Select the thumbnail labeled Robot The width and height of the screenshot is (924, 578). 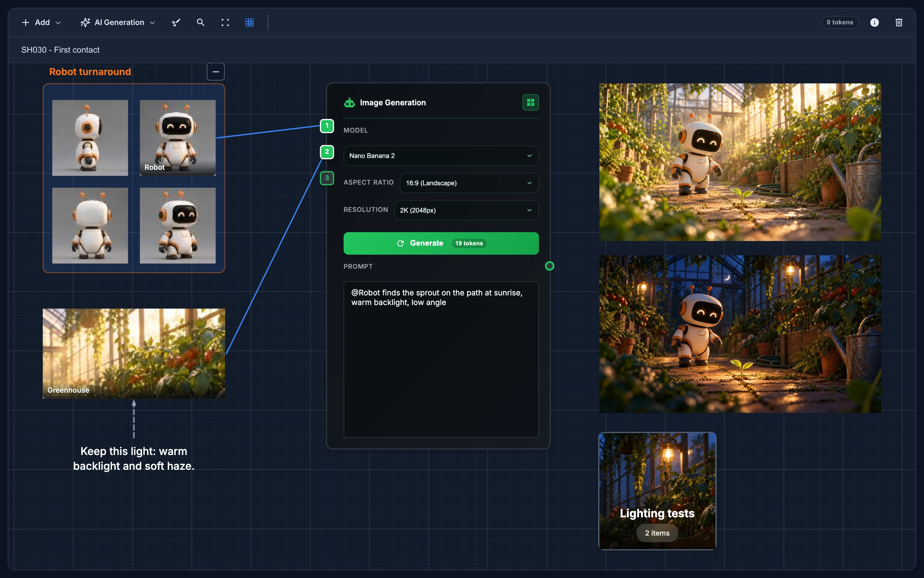click(x=177, y=138)
